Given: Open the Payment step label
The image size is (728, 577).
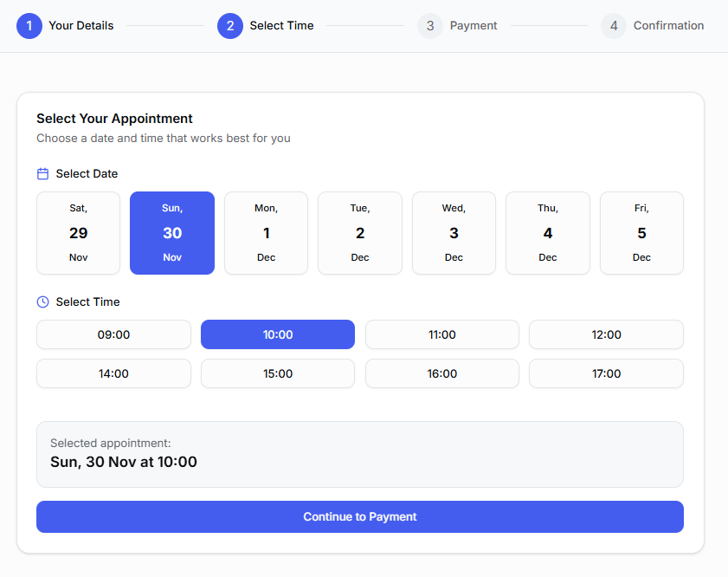Looking at the screenshot, I should pyautogui.click(x=474, y=25).
